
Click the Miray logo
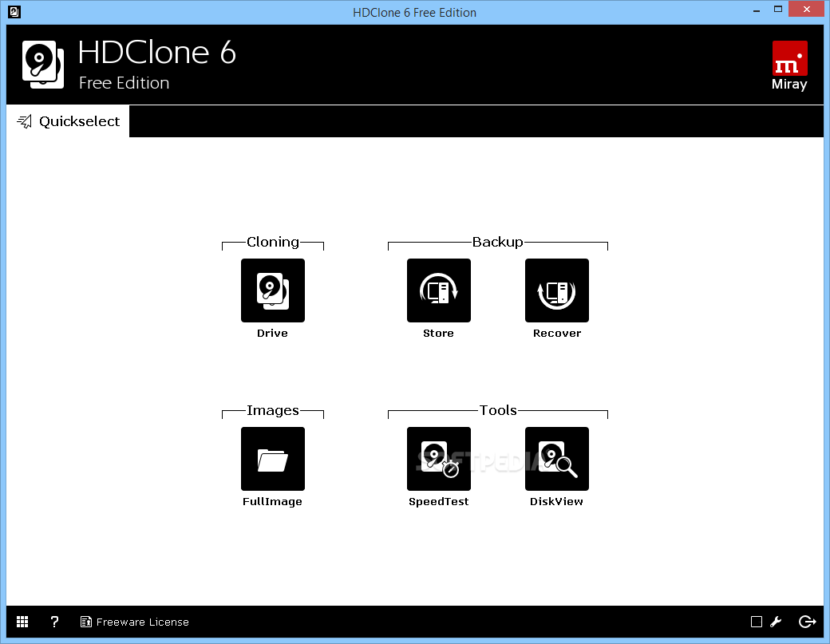tap(789, 65)
